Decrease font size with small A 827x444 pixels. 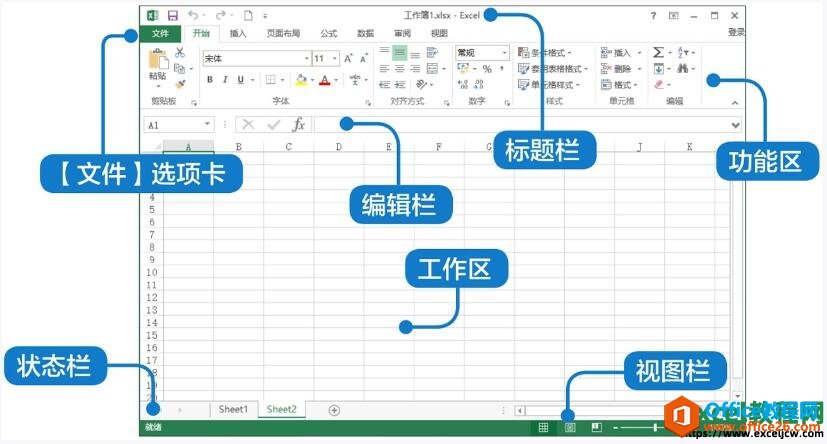(363, 59)
